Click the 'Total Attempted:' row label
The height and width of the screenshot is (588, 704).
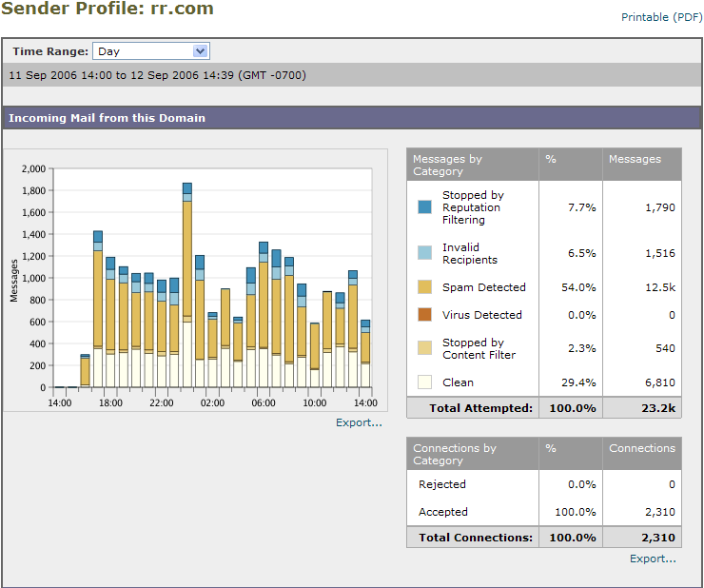point(480,408)
